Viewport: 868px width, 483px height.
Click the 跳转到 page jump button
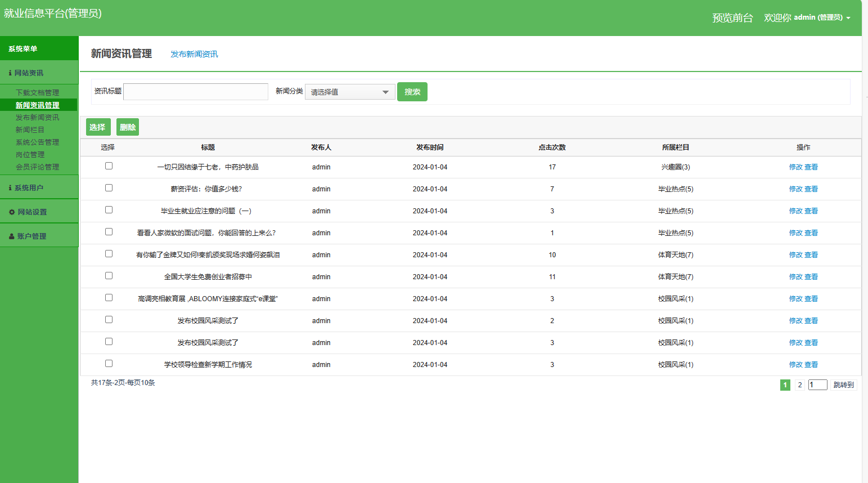[843, 385]
